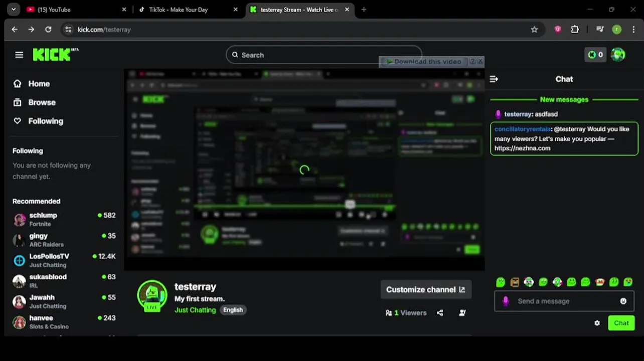Open recommended channel sukasblood

[x=64, y=281]
